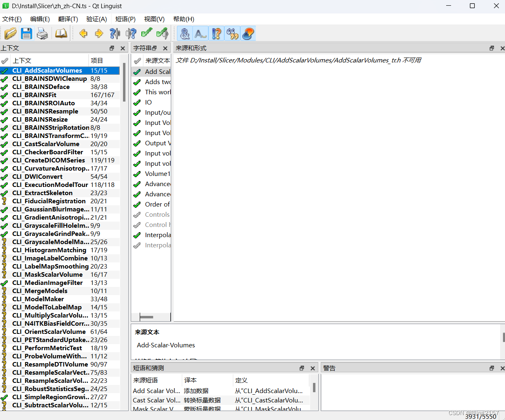505x420 pixels.
Task: Go to previous item with left arrow
Action: (x=83, y=33)
